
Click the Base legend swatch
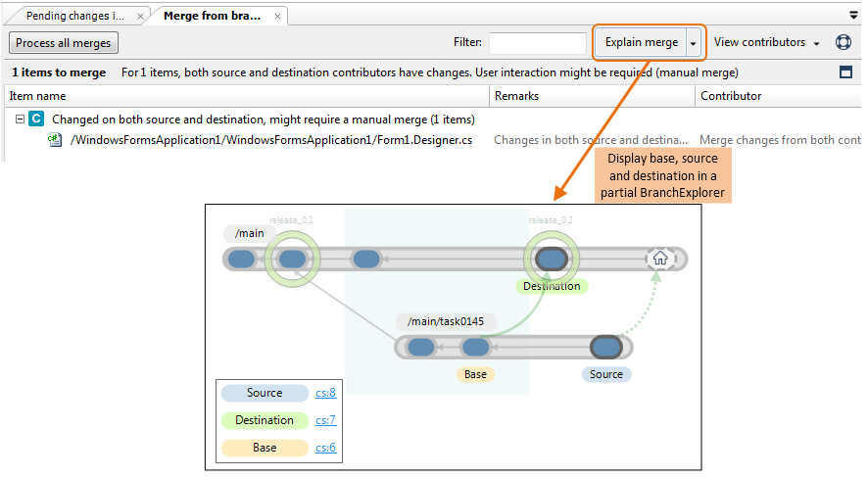click(x=265, y=448)
